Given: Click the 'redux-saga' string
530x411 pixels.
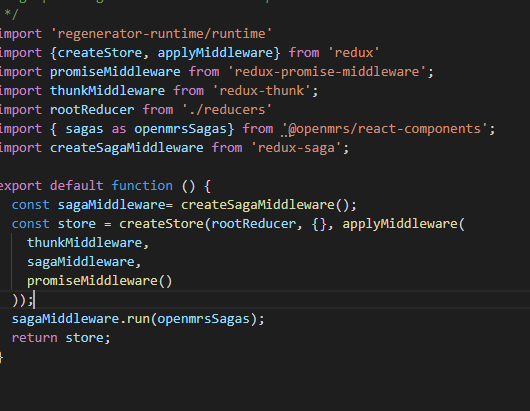Looking at the screenshot, I should 296,148.
